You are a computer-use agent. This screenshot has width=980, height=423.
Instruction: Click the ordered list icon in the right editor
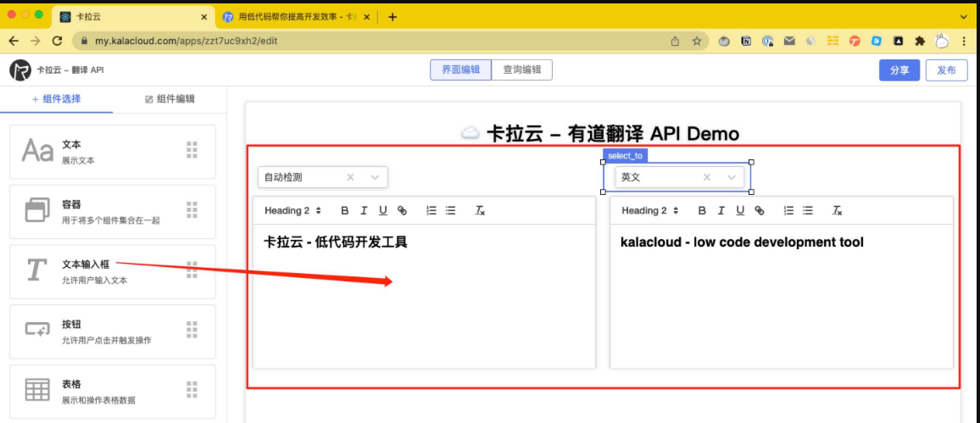coord(788,210)
